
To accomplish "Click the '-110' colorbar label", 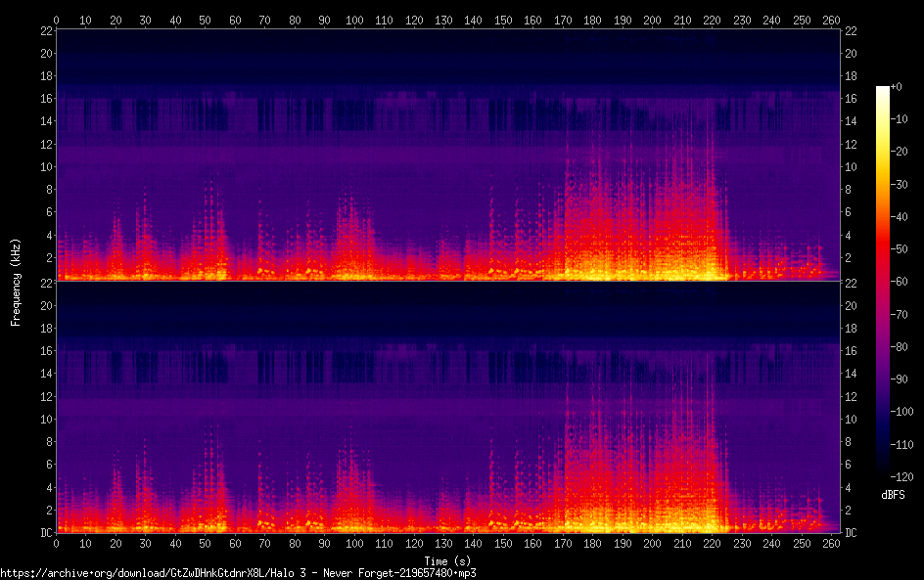I will pos(902,445).
